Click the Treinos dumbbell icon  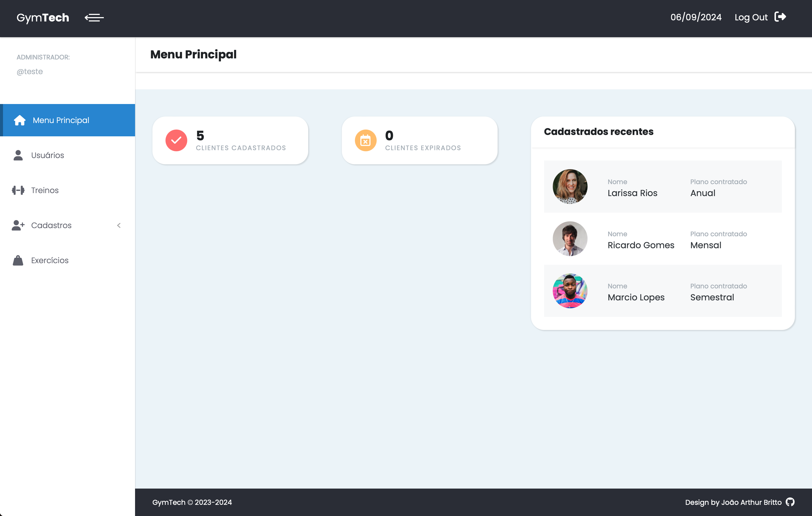18,190
